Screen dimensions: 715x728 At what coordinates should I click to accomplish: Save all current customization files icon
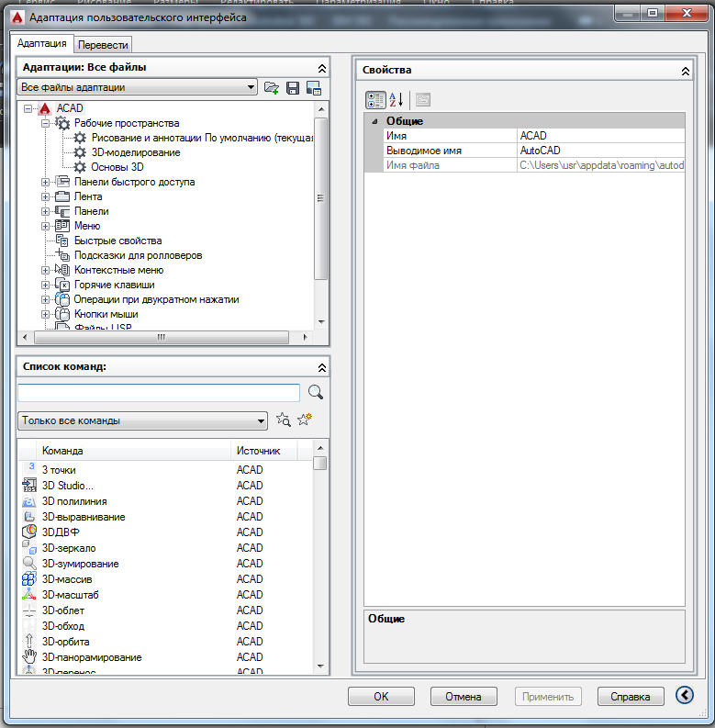coord(293,88)
